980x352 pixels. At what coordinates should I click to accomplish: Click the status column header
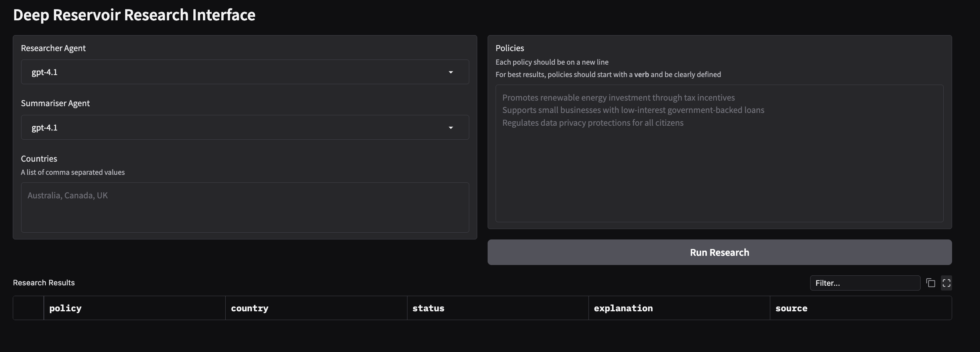pyautogui.click(x=498, y=308)
